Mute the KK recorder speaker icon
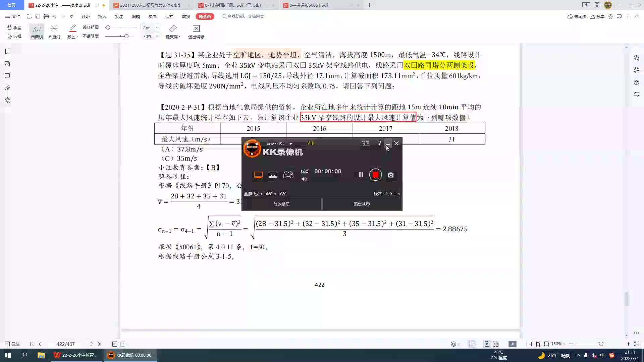This screenshot has width=644, height=362. click(x=304, y=179)
